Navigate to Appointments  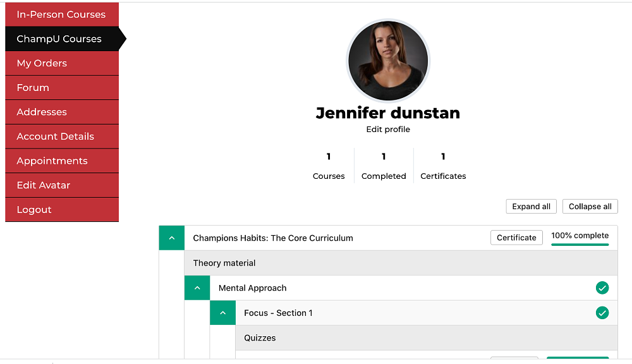click(52, 161)
